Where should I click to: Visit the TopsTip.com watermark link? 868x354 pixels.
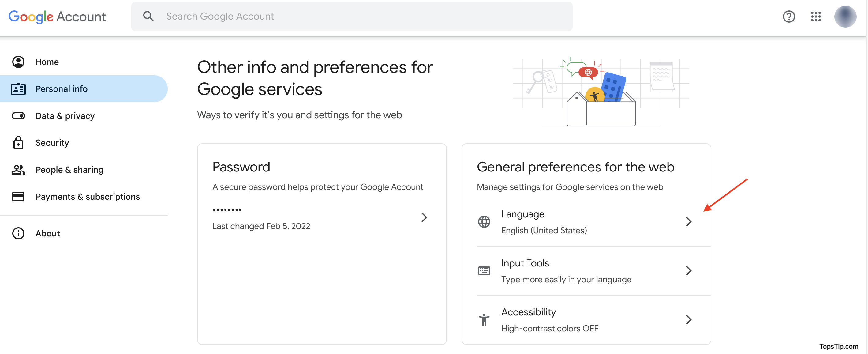coord(840,346)
